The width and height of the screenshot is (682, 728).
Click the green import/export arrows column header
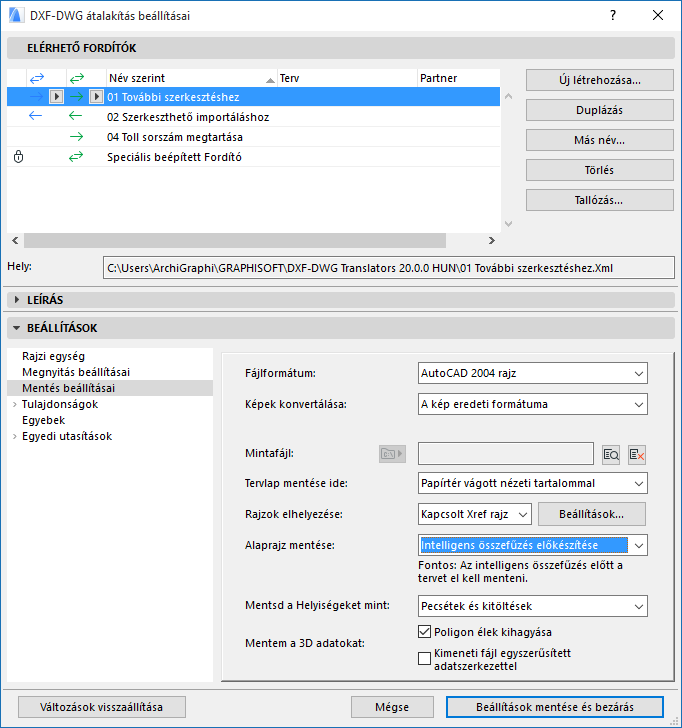(77, 78)
